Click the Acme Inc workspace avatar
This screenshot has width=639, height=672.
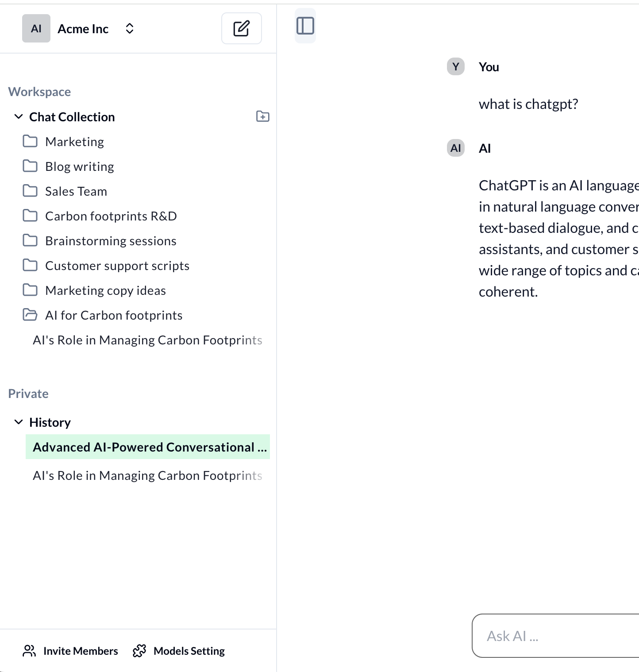[36, 28]
